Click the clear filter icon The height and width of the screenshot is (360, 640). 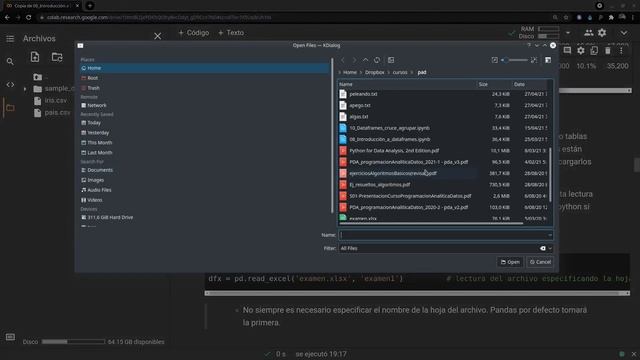click(x=542, y=248)
